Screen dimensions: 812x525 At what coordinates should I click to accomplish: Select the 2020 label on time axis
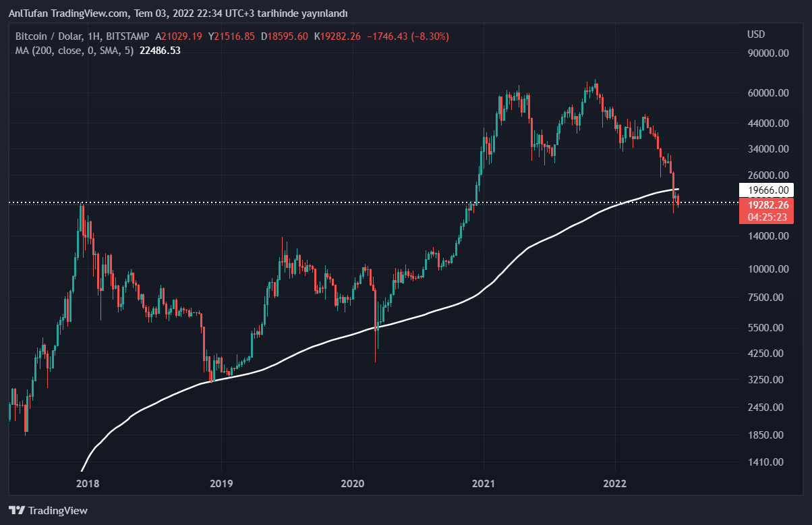[x=352, y=483]
